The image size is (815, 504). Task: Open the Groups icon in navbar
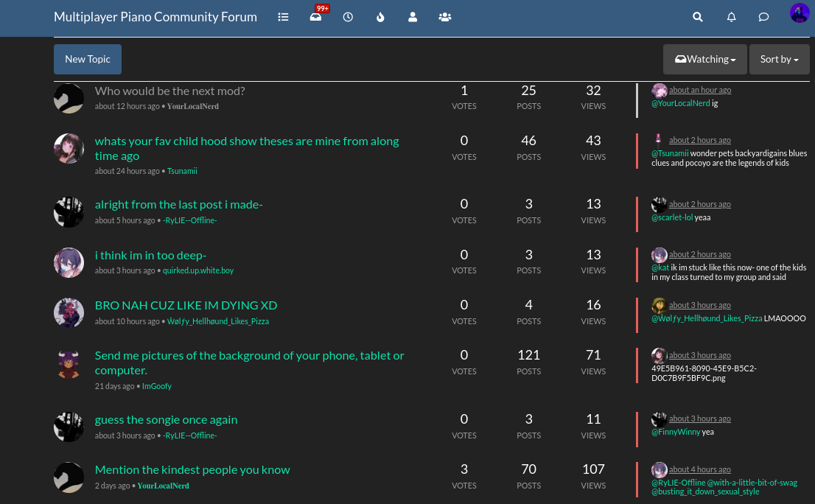(x=444, y=17)
